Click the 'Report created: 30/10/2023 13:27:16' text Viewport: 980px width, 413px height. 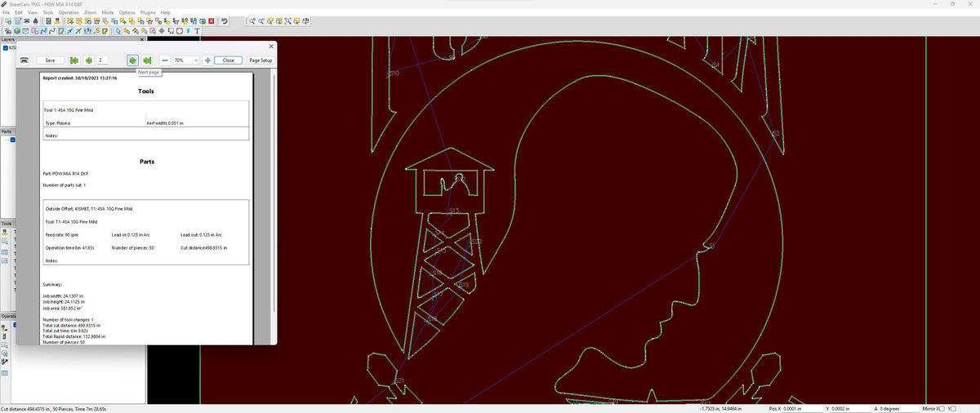(x=79, y=78)
